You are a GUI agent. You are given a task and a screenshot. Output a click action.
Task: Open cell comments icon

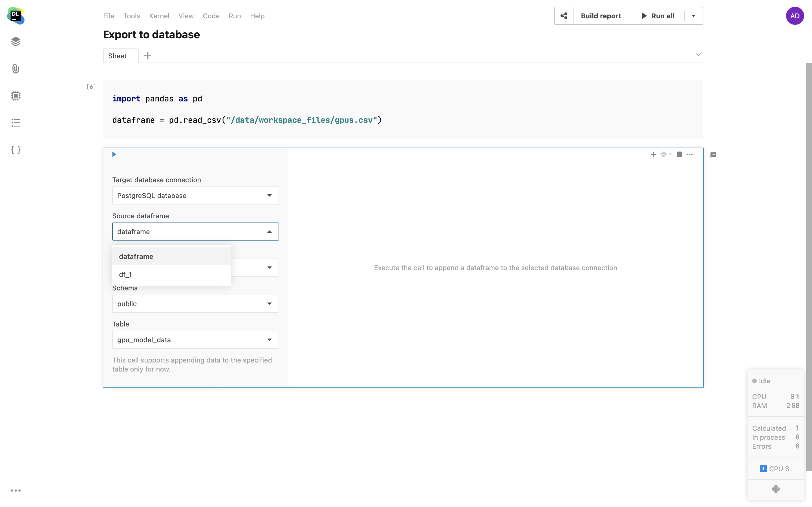pos(713,155)
